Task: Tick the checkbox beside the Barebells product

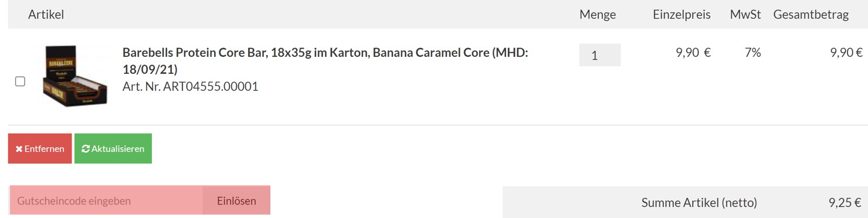Action: pyautogui.click(x=20, y=81)
